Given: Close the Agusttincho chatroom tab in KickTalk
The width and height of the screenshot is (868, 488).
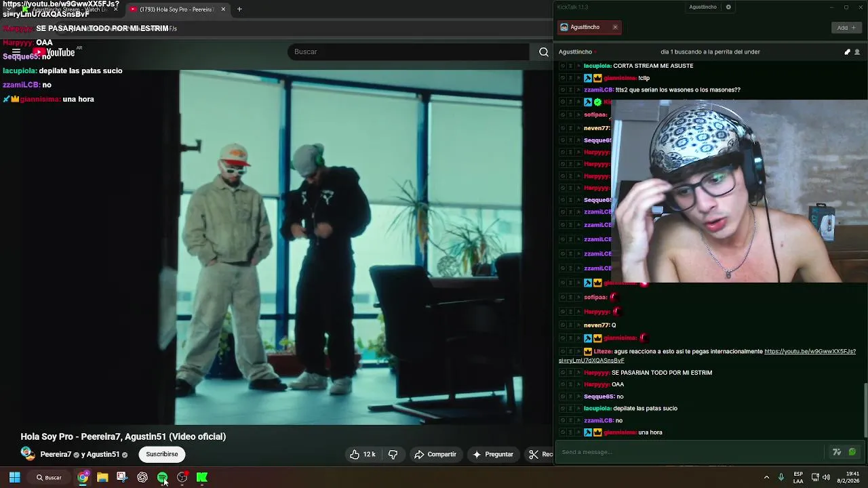Looking at the screenshot, I should coord(615,27).
